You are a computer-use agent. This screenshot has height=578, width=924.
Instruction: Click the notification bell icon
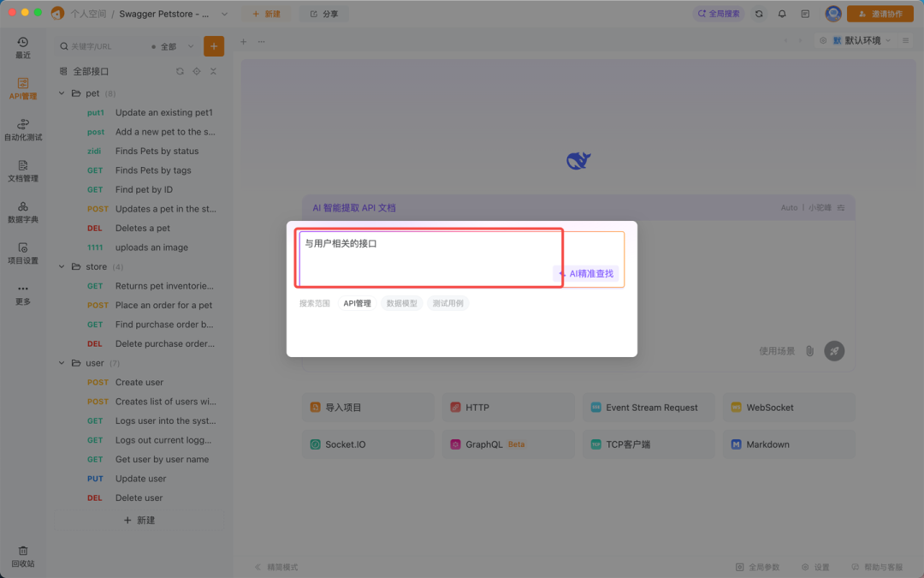pyautogui.click(x=781, y=14)
